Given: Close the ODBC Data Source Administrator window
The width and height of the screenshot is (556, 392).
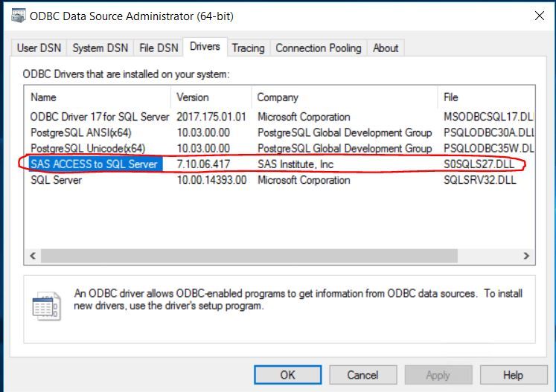Looking at the screenshot, I should 538,16.
